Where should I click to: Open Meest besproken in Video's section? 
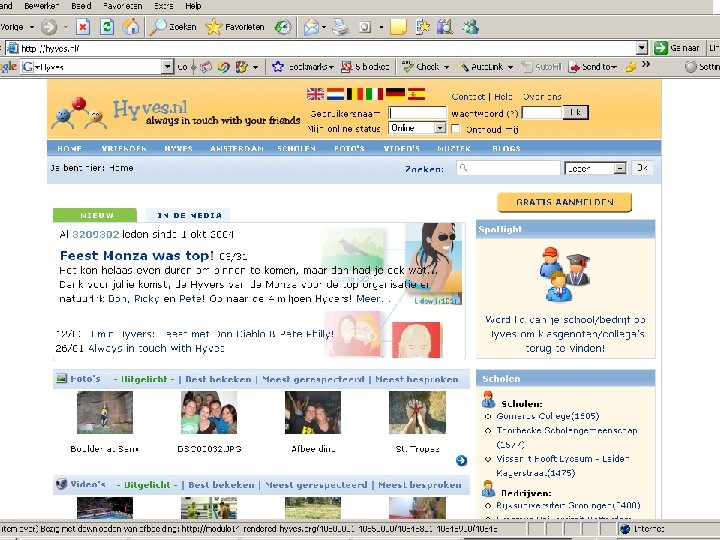pyautogui.click(x=420, y=485)
